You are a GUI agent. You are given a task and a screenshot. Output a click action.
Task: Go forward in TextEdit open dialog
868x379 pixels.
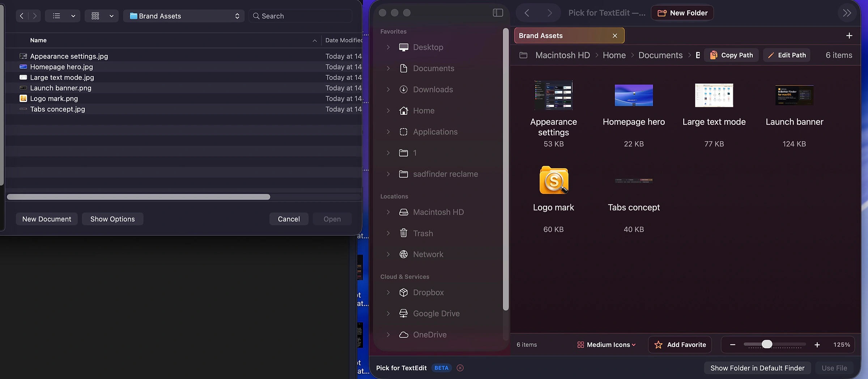[x=35, y=16]
